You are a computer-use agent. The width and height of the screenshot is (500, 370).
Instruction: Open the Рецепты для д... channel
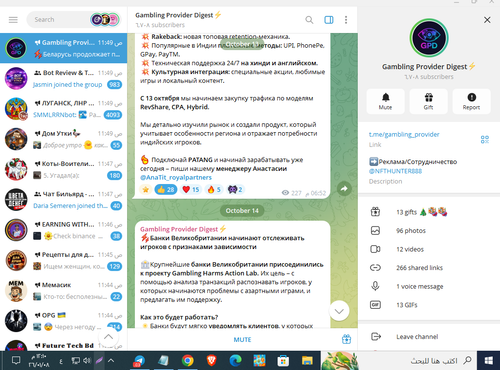pyautogui.click(x=63, y=260)
